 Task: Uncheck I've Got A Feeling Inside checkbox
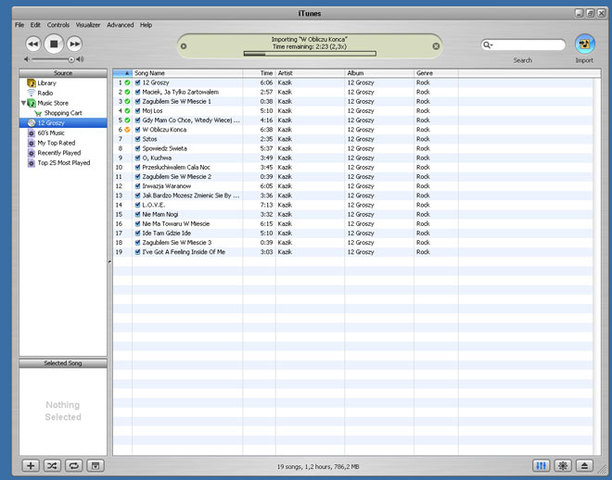[x=137, y=252]
